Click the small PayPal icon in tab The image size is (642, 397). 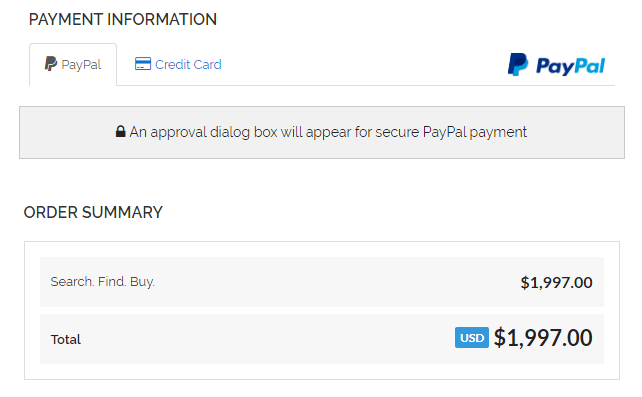[51, 64]
